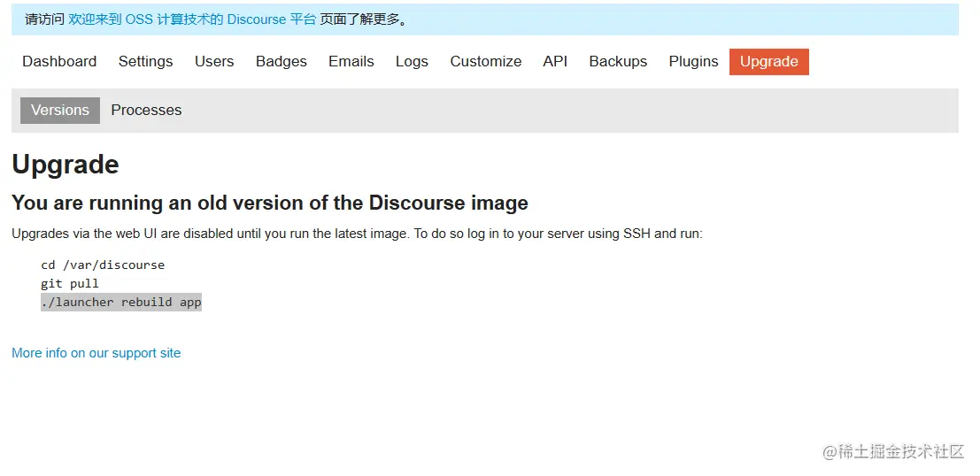Viewport: 980px width, 476px height.
Task: Switch to the Users tab
Action: [x=214, y=62]
